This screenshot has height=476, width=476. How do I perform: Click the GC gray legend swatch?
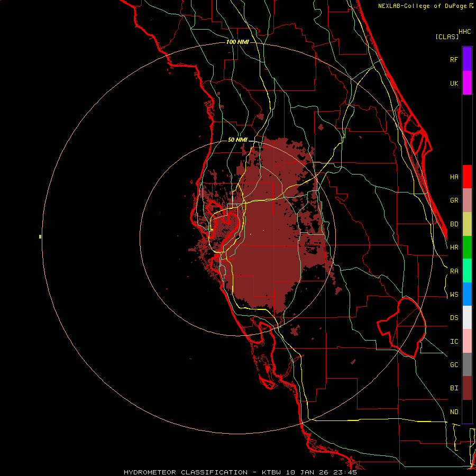[467, 364]
